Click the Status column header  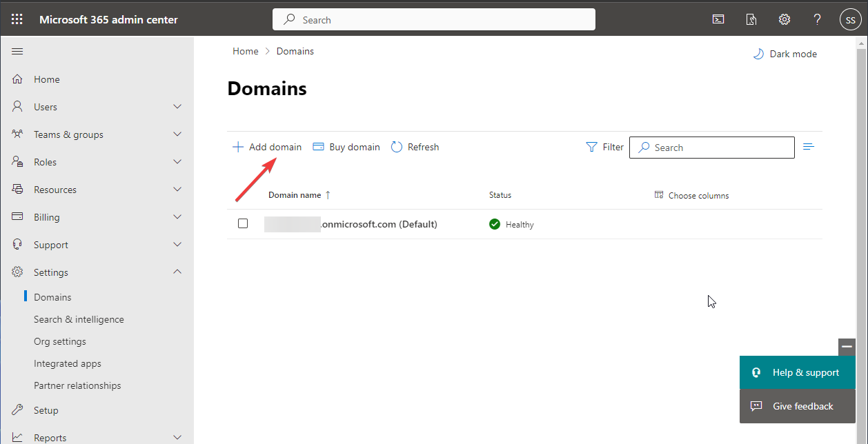[x=500, y=195]
